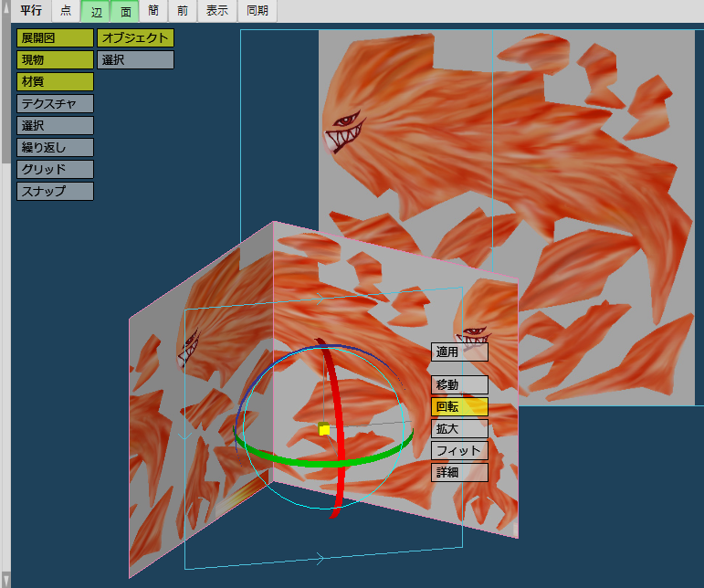Toggle the 面 face mode button
The height and width of the screenshot is (588, 704).
tap(124, 11)
